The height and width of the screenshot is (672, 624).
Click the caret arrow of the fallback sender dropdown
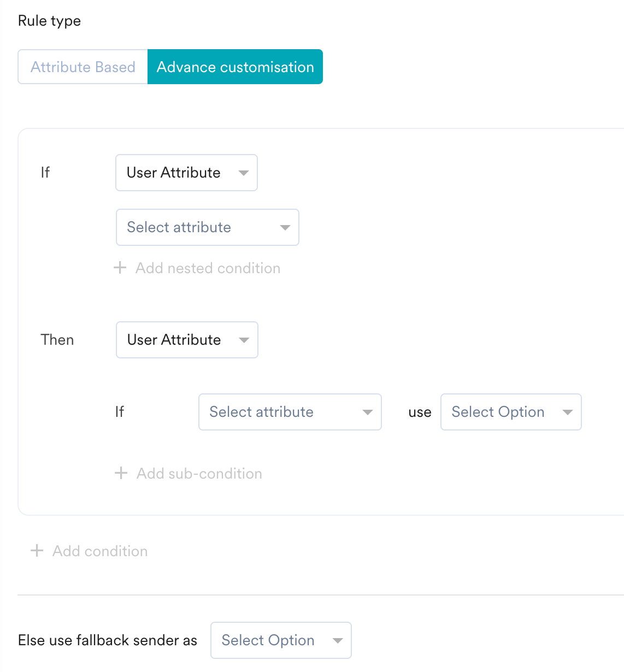(338, 640)
